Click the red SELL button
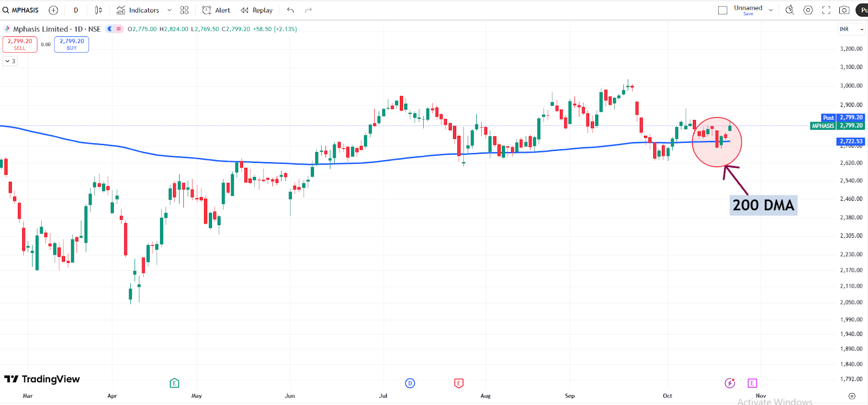The width and height of the screenshot is (868, 405). coord(20,44)
